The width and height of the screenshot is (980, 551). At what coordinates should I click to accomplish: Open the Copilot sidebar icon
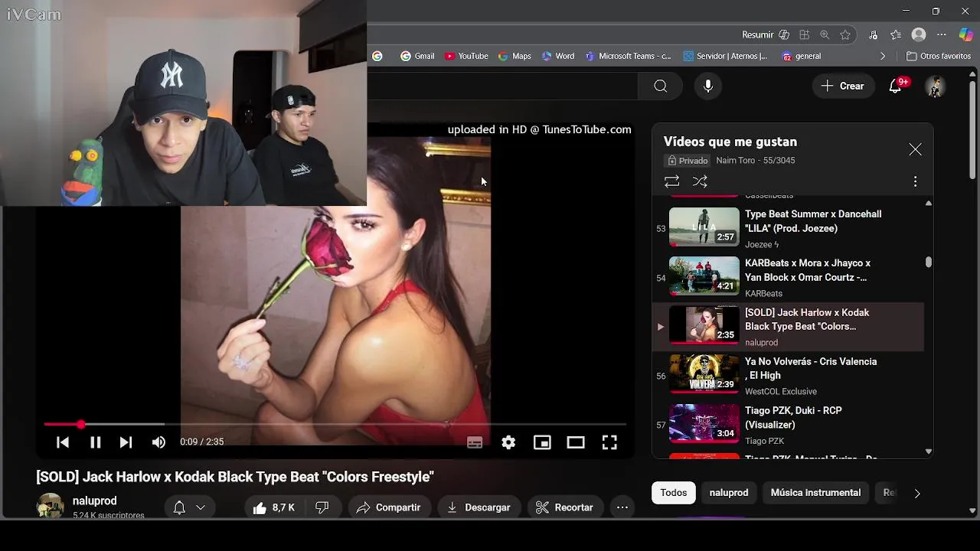coord(965,34)
